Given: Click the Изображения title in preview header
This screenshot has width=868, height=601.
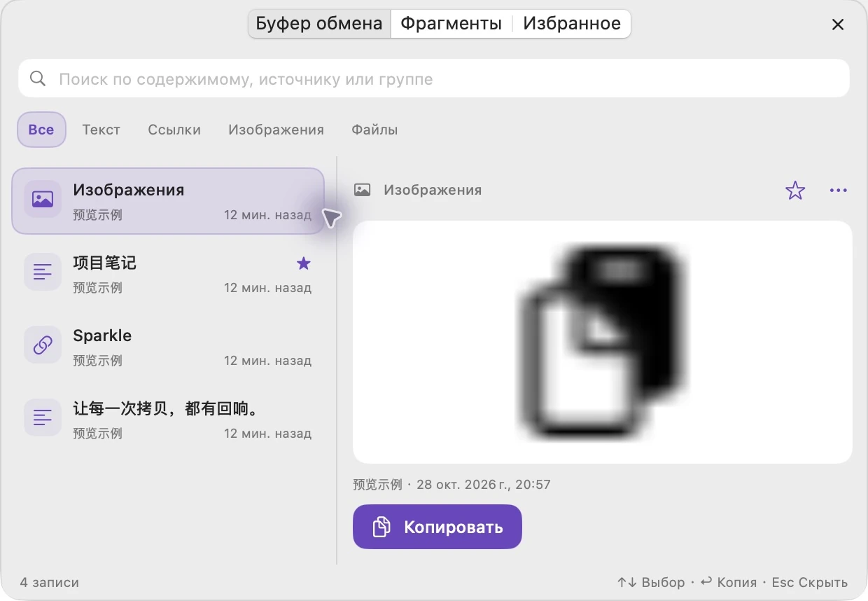Looking at the screenshot, I should 433,190.
